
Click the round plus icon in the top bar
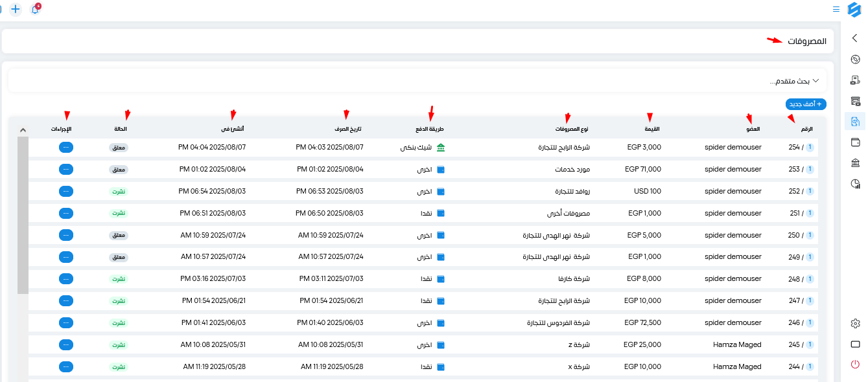coord(16,10)
